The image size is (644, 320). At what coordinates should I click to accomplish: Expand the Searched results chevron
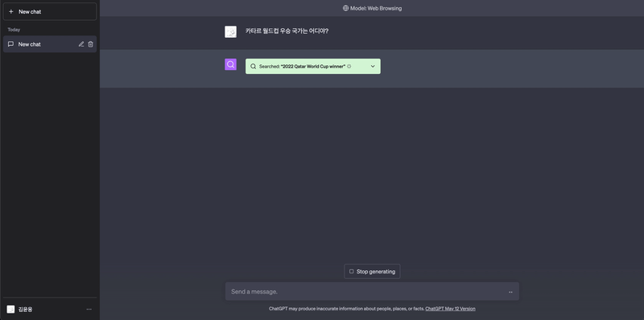(373, 67)
